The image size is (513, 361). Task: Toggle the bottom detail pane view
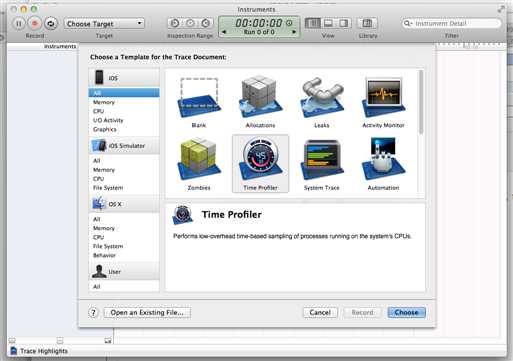pos(328,23)
